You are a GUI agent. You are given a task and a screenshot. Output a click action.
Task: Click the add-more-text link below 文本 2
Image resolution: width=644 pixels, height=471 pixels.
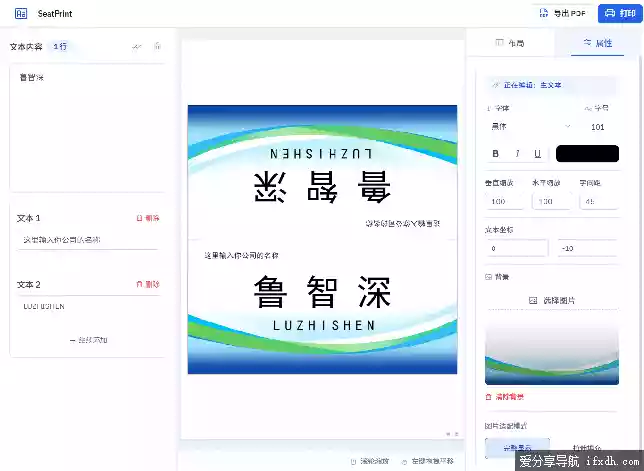pos(88,340)
